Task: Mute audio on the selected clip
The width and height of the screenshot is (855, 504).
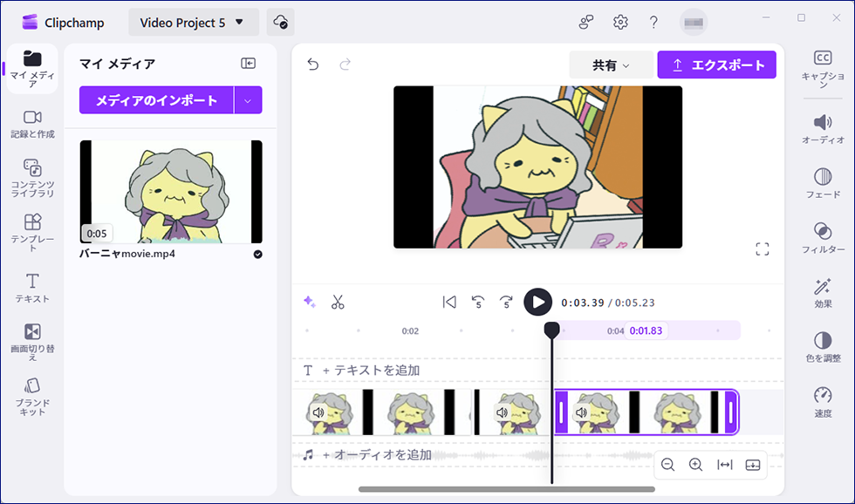Action: (582, 412)
